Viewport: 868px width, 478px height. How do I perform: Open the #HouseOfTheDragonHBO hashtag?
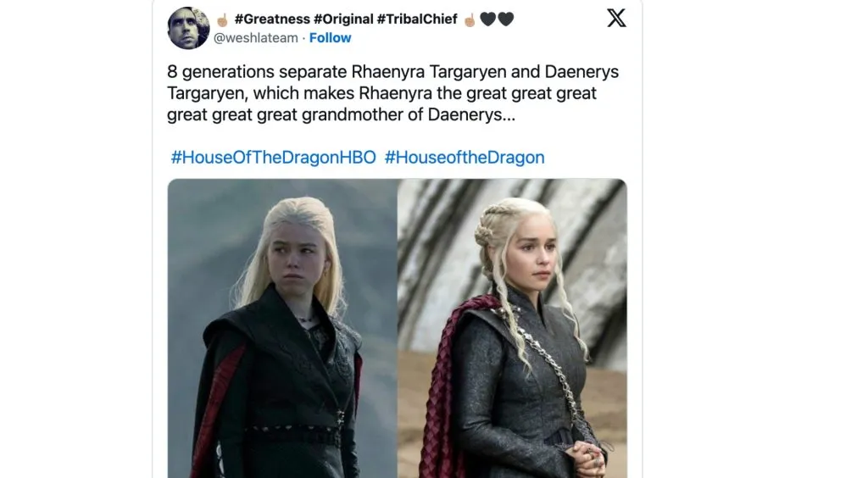click(274, 157)
